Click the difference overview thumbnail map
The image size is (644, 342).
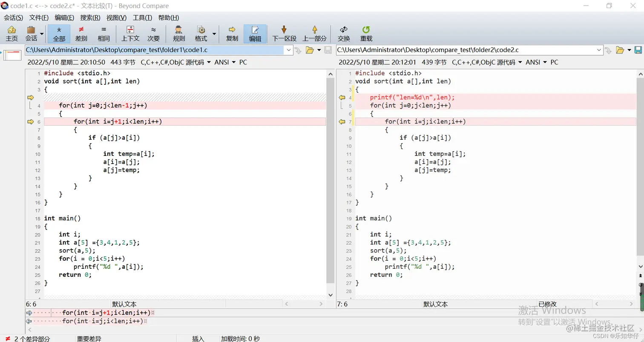tap(13, 55)
